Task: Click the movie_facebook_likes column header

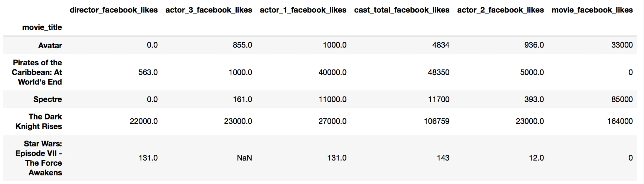Action: click(592, 10)
